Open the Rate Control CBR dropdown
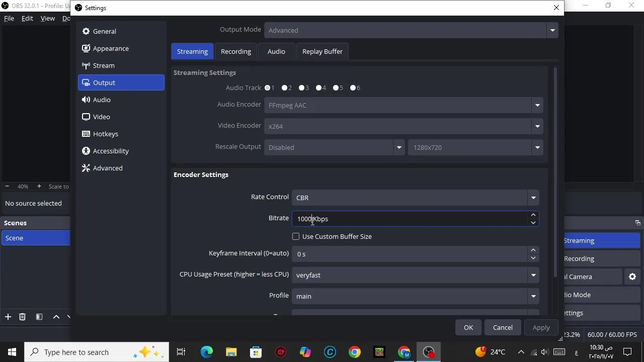The width and height of the screenshot is (644, 362). pos(415,198)
